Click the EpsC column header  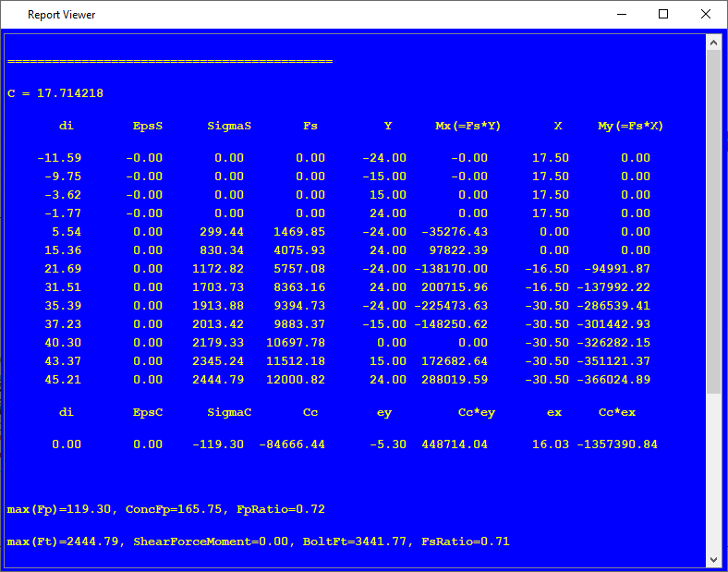(148, 412)
